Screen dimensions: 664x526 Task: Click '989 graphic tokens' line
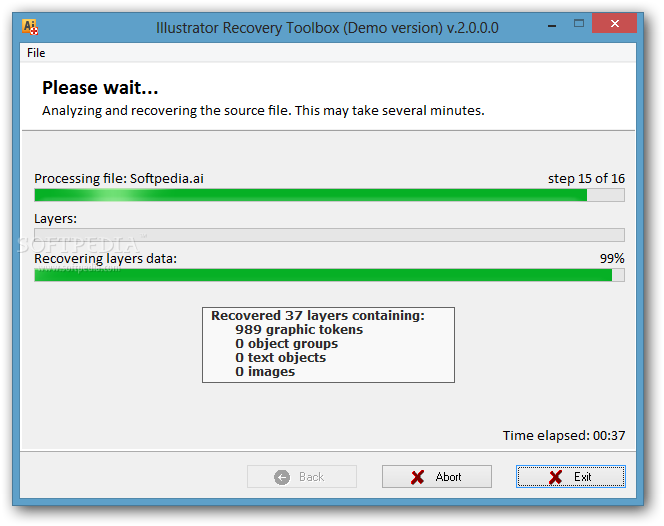tap(299, 329)
